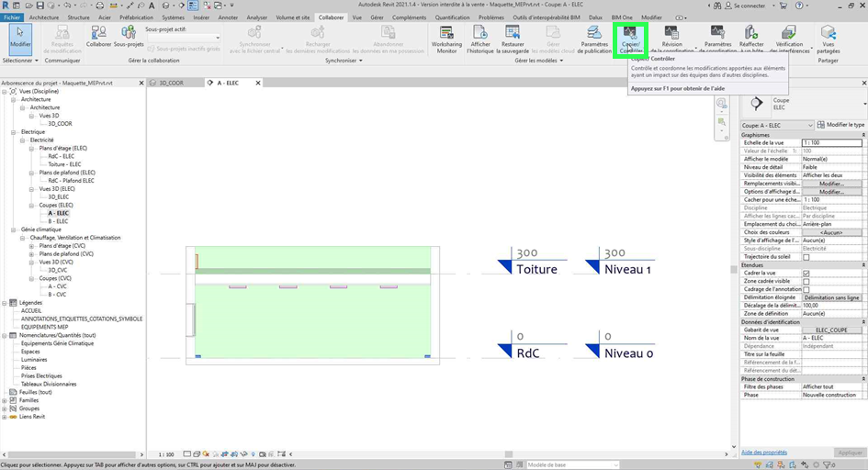Click the binoculars search icon in title bar
The image size is (868, 470).
point(718,6)
